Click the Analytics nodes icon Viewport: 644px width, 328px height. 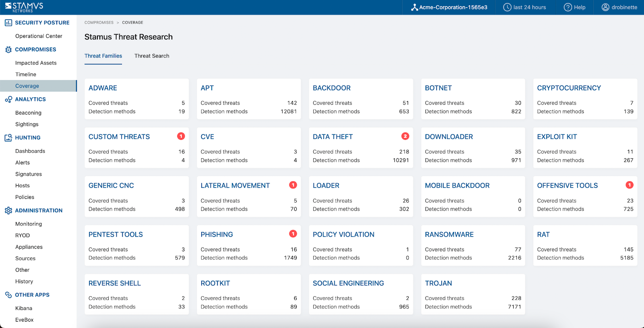[8, 99]
